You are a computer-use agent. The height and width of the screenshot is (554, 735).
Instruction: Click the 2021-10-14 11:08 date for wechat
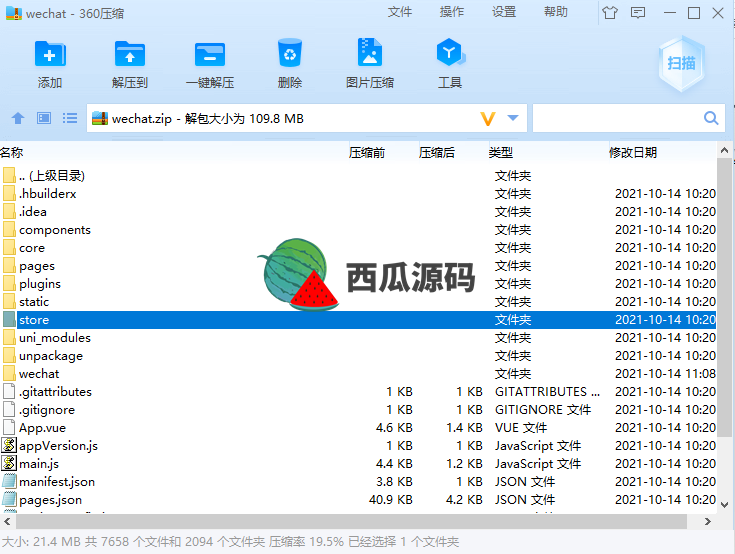point(665,374)
